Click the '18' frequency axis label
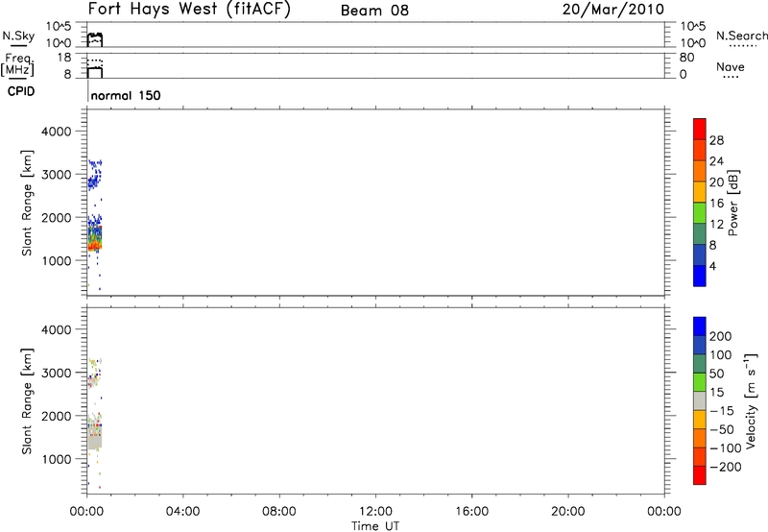The width and height of the screenshot is (768, 532). tap(64, 58)
